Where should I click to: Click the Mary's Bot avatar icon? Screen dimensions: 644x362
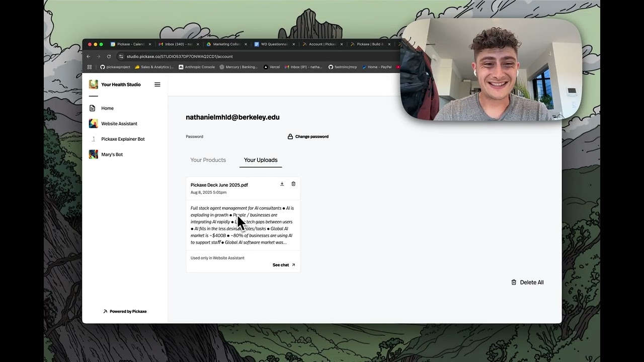pos(94,154)
